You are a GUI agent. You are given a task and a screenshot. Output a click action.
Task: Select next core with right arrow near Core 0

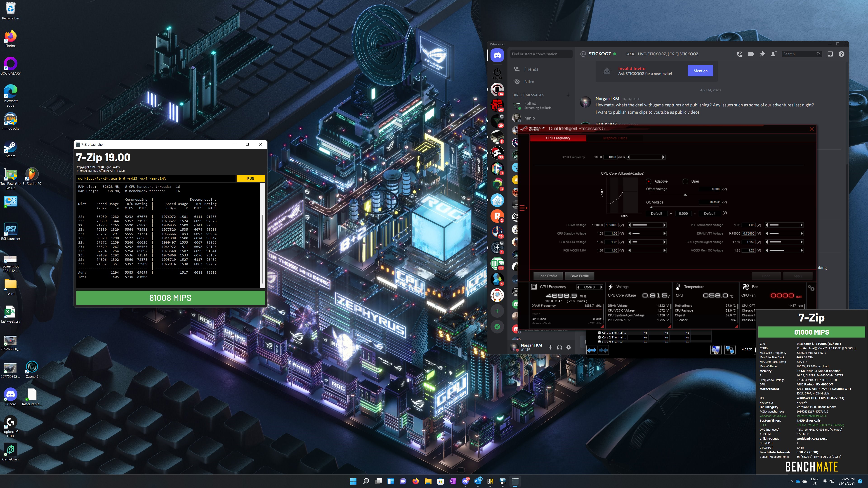[x=601, y=287]
